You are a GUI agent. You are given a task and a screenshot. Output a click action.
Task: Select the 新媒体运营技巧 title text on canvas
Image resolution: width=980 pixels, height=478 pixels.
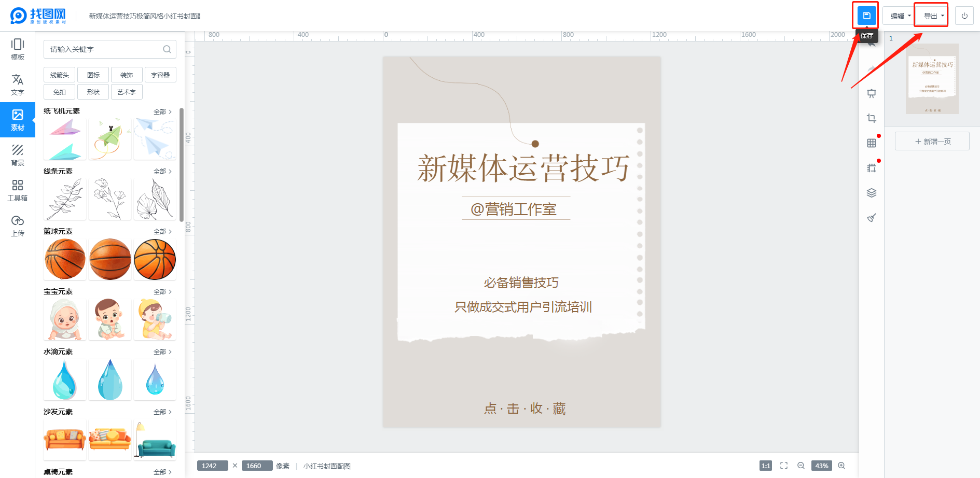(523, 168)
